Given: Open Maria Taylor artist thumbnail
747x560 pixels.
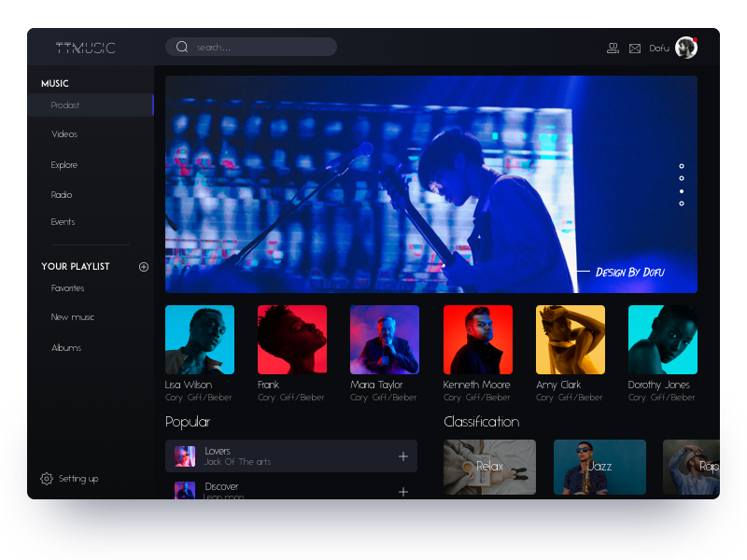Looking at the screenshot, I should pos(385,340).
